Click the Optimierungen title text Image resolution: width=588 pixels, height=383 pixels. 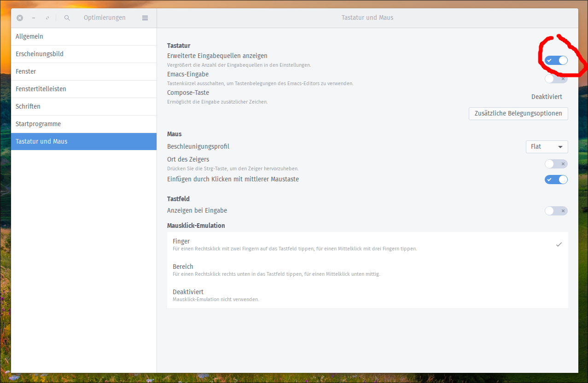tap(105, 18)
